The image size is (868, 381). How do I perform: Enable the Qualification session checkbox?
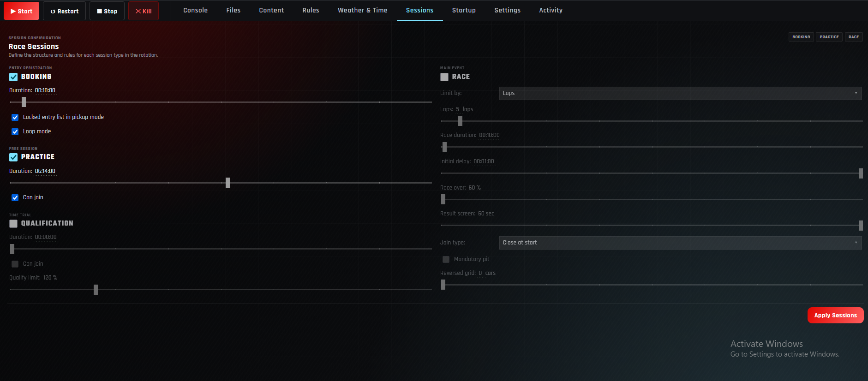pyautogui.click(x=13, y=224)
